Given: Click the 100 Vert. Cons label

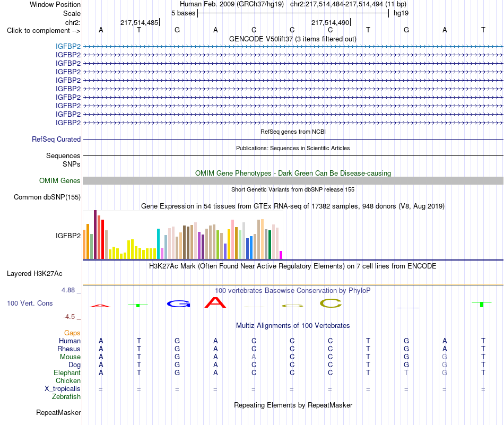Looking at the screenshot, I should 30,303.
